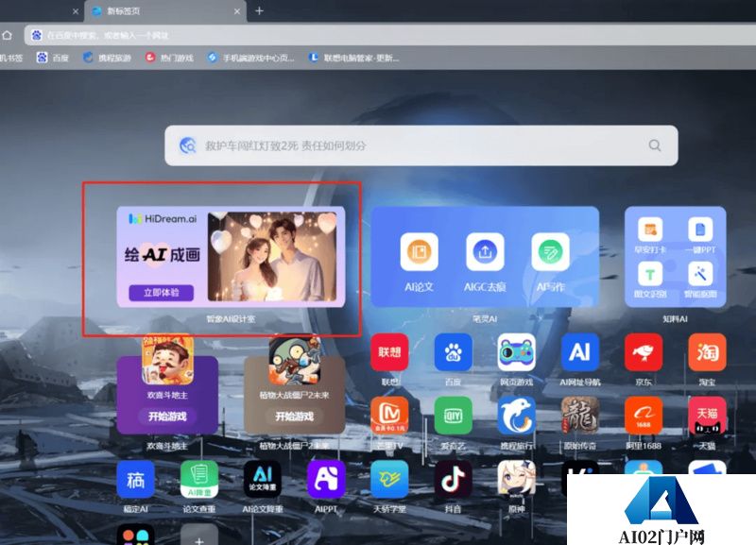
Task: Open the AI论文 tool icon
Action: click(x=419, y=251)
